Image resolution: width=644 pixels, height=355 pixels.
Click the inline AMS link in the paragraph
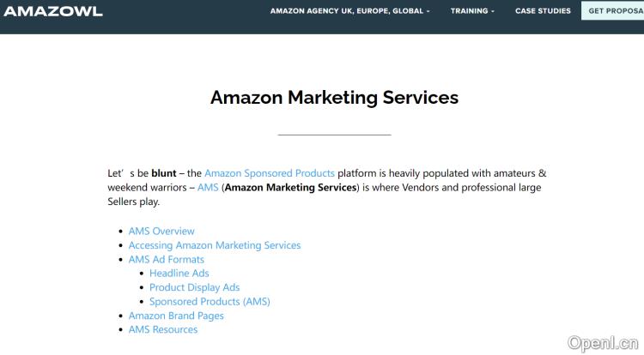[x=208, y=187]
